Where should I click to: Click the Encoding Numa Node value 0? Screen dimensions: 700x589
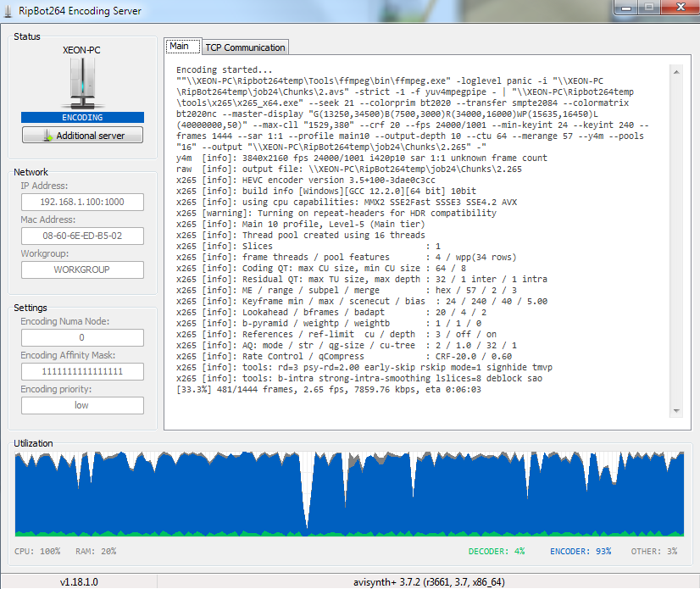point(82,337)
